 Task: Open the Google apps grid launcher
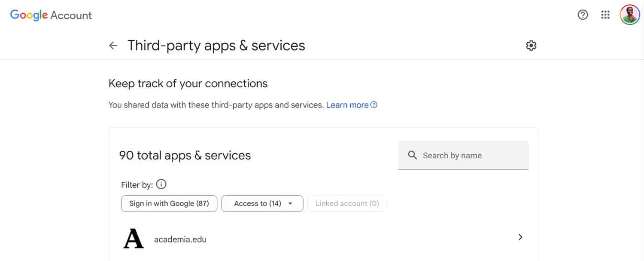coord(605,15)
